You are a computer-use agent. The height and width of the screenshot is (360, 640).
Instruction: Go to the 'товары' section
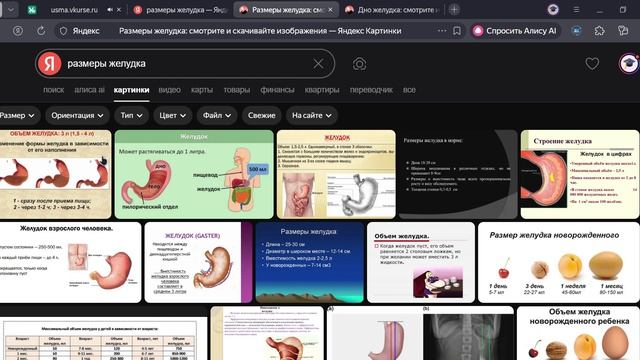237,90
